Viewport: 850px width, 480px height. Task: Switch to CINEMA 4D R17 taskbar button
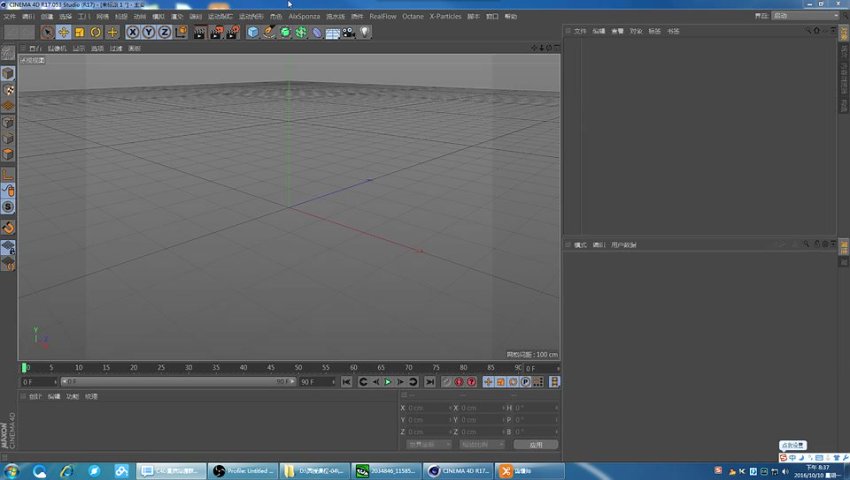pyautogui.click(x=459, y=471)
